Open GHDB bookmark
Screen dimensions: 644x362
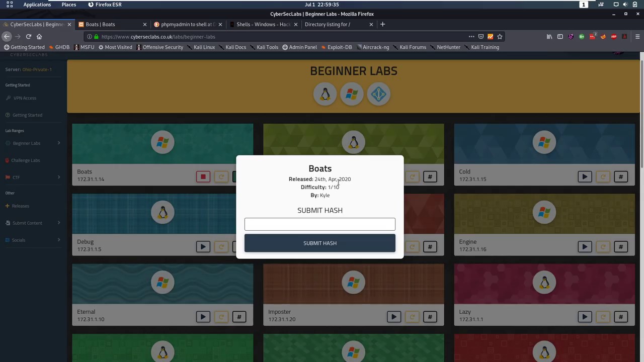coord(59,47)
